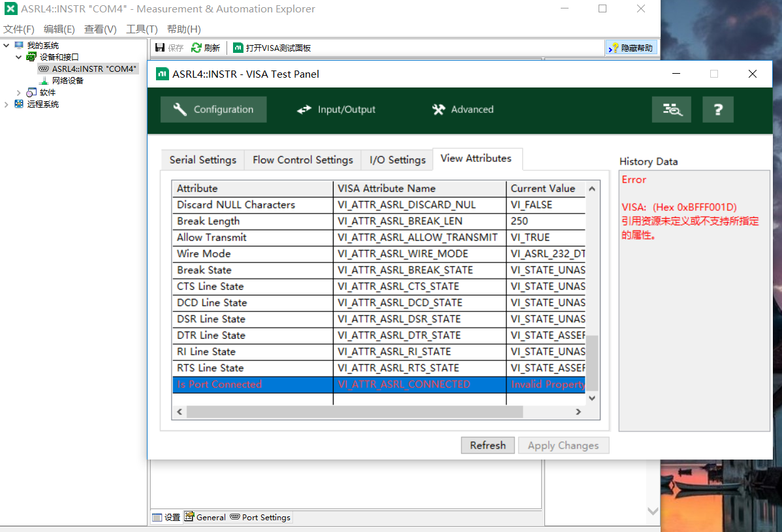Screen dimensions: 782x532
Task: Click the serial port icon beside ASRL4::INSTR
Action: click(x=44, y=69)
